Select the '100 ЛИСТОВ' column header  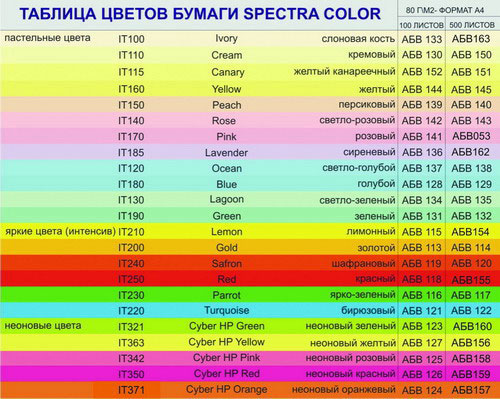pyautogui.click(x=421, y=25)
